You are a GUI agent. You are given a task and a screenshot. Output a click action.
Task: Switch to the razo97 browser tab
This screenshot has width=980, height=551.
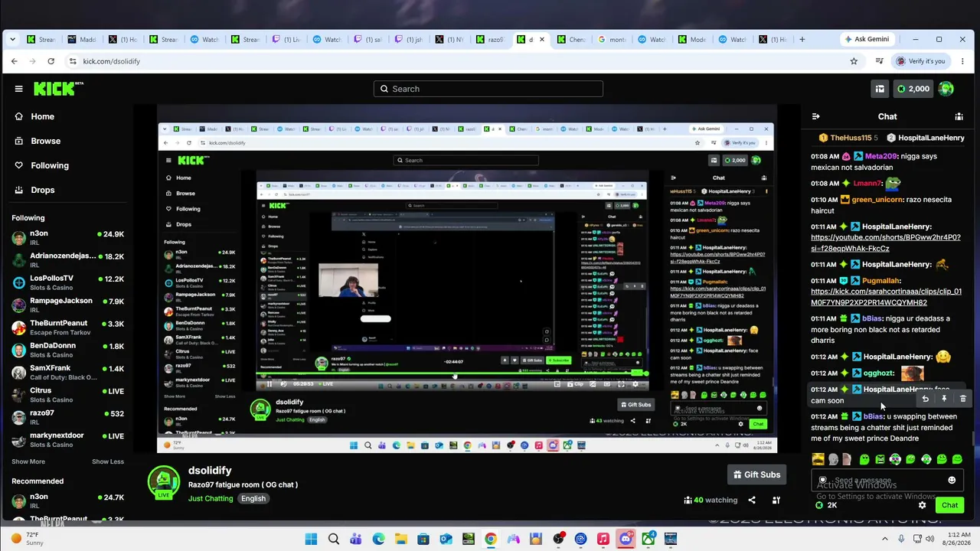[490, 39]
